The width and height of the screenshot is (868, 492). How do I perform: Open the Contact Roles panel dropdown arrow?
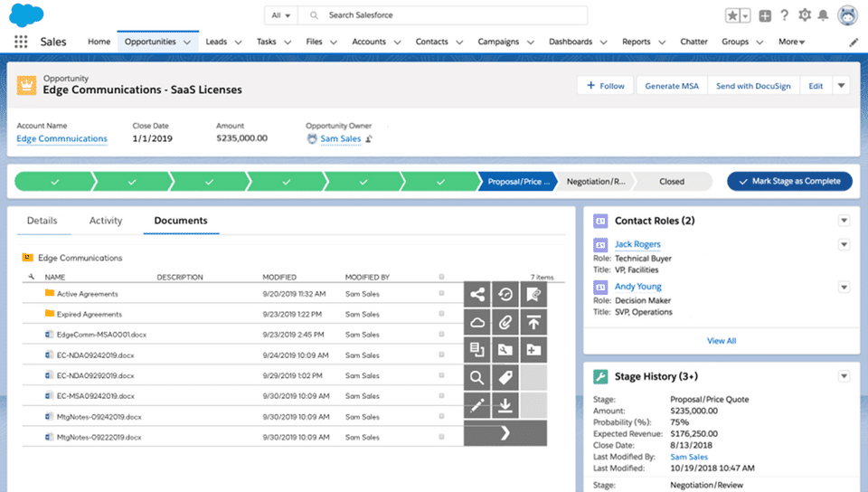[844, 221]
